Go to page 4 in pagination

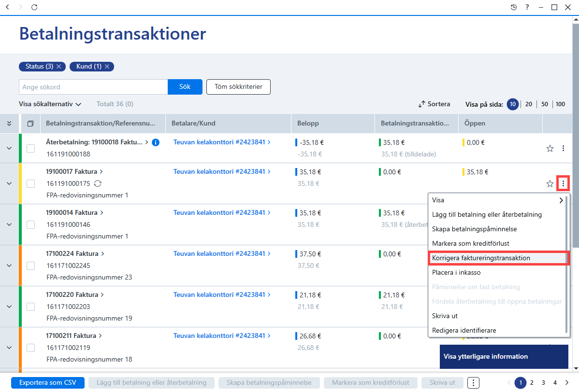(x=555, y=382)
